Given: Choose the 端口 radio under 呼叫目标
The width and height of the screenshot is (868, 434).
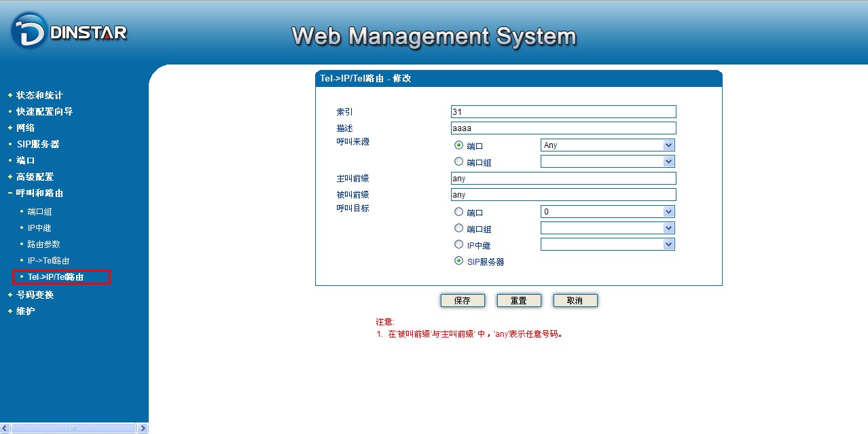Looking at the screenshot, I should [x=458, y=212].
